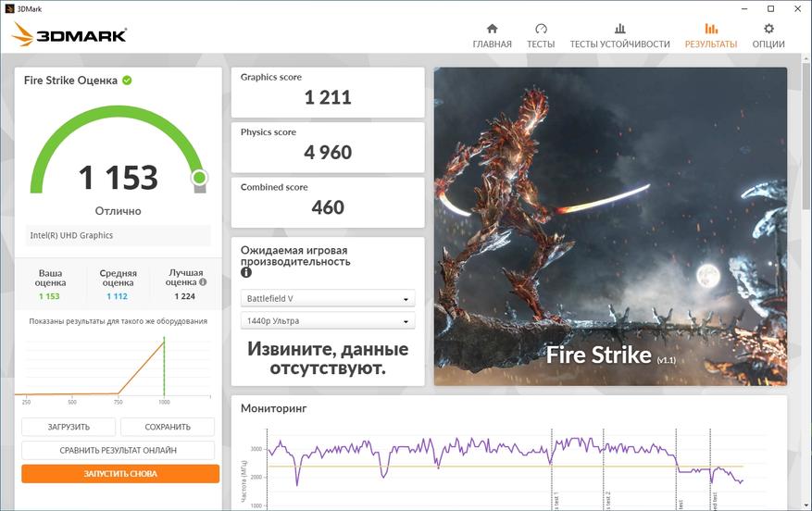Click the Сохранить button
The image size is (812, 511).
pyautogui.click(x=168, y=427)
